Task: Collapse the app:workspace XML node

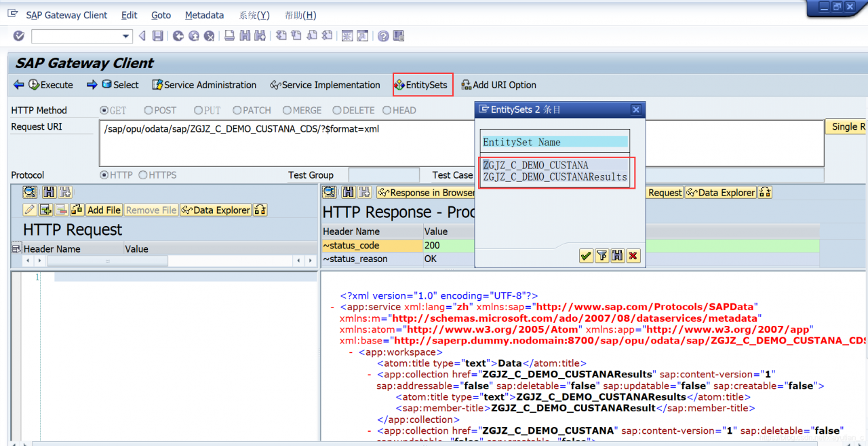Action: click(351, 352)
